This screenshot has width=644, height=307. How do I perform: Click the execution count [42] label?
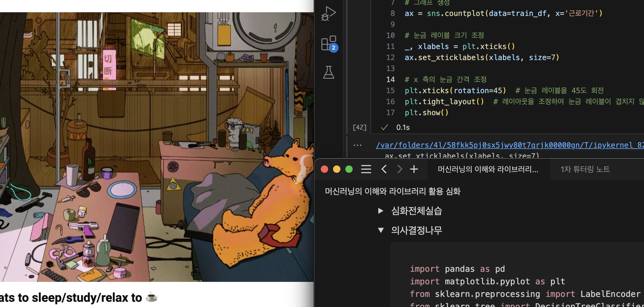(359, 127)
